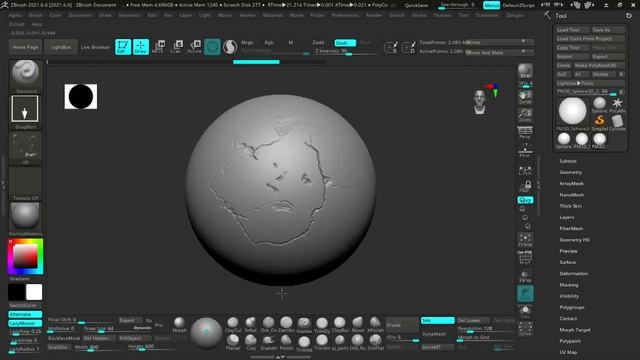Select the Polish brush icon

coord(286,342)
